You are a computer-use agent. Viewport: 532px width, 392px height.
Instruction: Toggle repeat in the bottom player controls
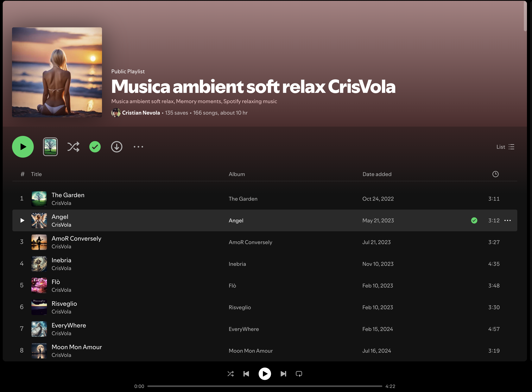pos(299,374)
